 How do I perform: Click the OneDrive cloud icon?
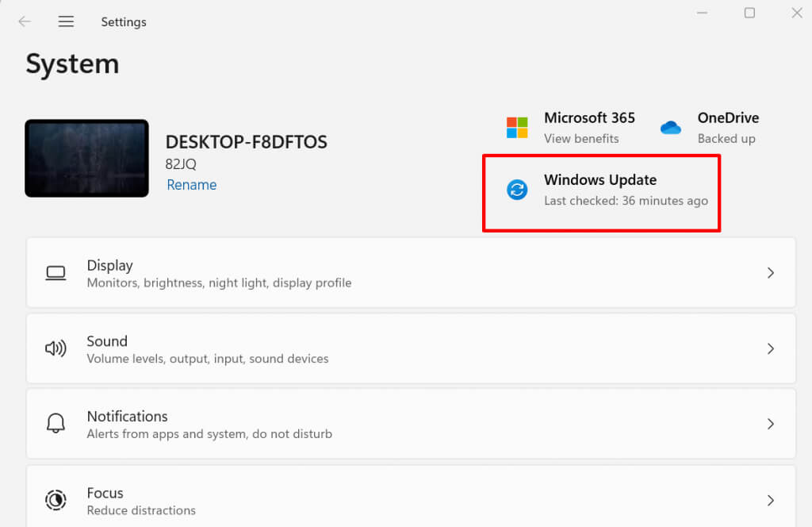point(671,127)
